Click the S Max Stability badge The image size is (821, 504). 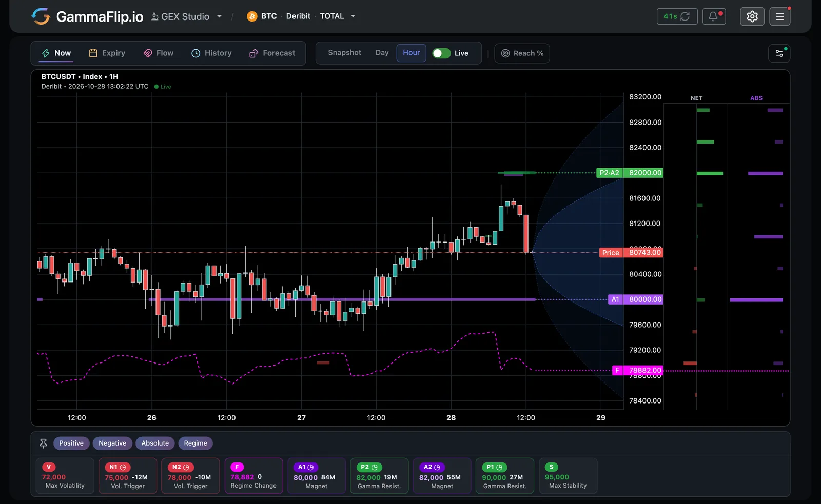[552, 467]
